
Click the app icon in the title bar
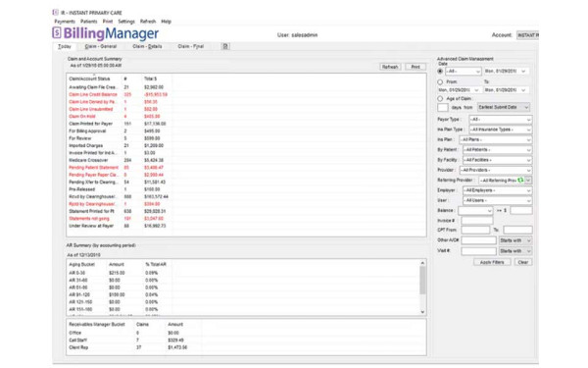click(x=56, y=13)
